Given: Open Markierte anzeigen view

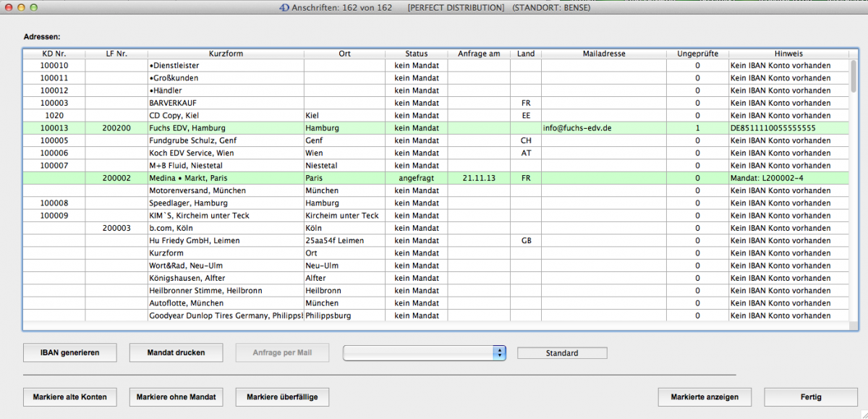Looking at the screenshot, I should [x=705, y=397].
